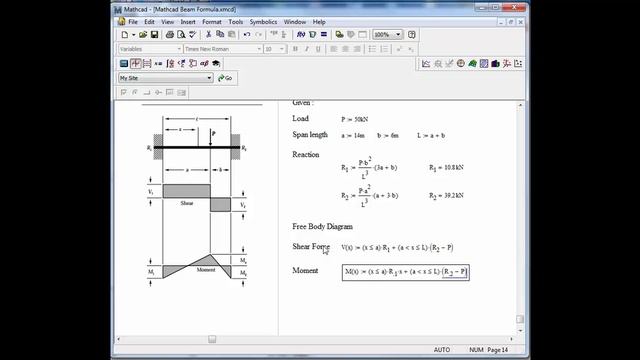This screenshot has height=360, width=640.
Task: Cut the selection with the scissors icon
Action: tap(208, 35)
